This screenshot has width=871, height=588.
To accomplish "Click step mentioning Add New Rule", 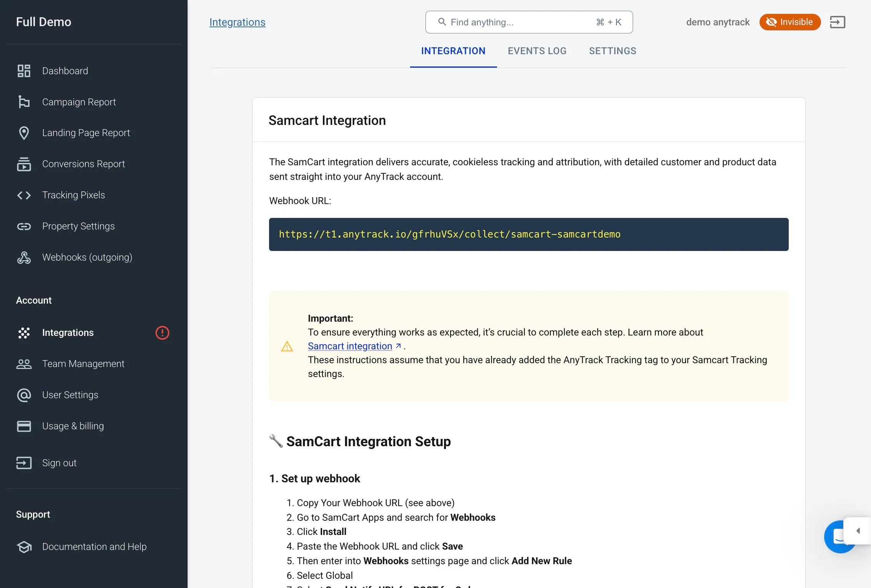I will point(434,561).
